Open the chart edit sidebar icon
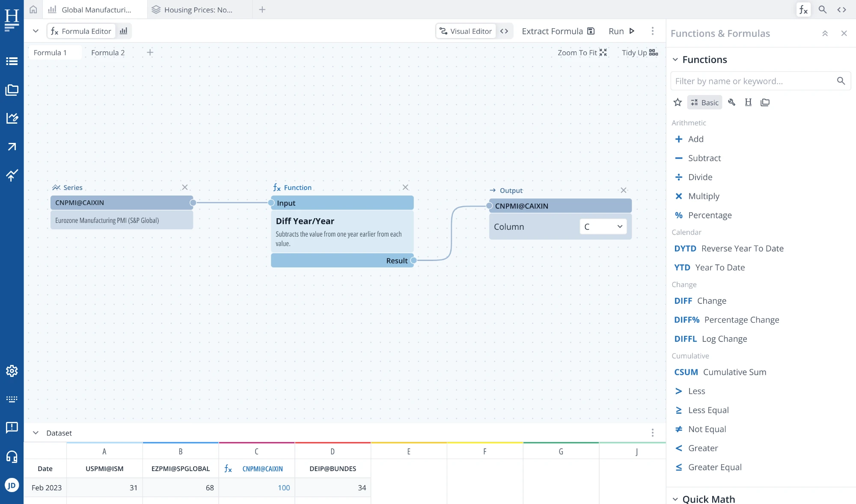This screenshot has width=856, height=504. point(12,118)
